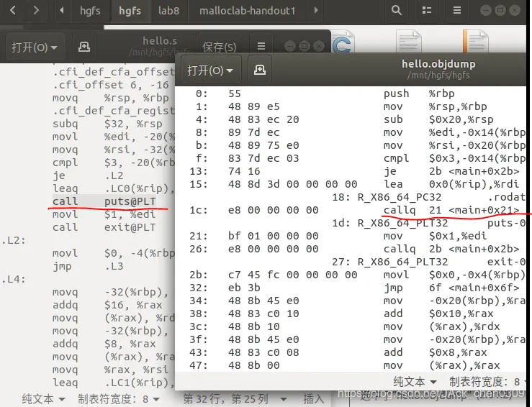Show later path segments with right arrow
The height and width of the screenshot is (407, 532).
click(x=316, y=11)
